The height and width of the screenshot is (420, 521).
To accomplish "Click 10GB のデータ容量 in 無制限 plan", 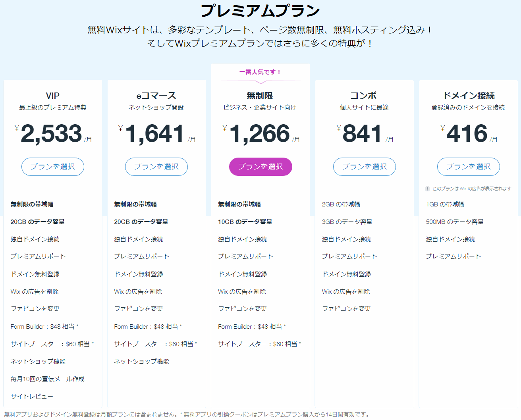I will [245, 222].
